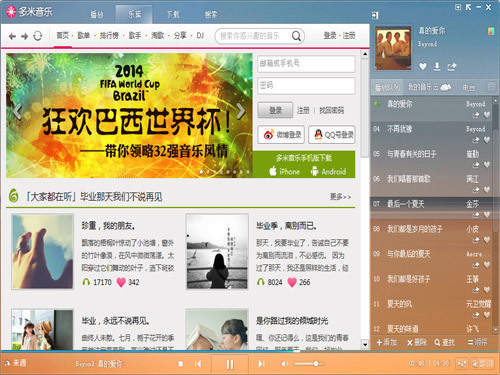Click the 邮箱或手机号 input field
Image resolution: width=500 pixels, height=375 pixels.
(306, 64)
